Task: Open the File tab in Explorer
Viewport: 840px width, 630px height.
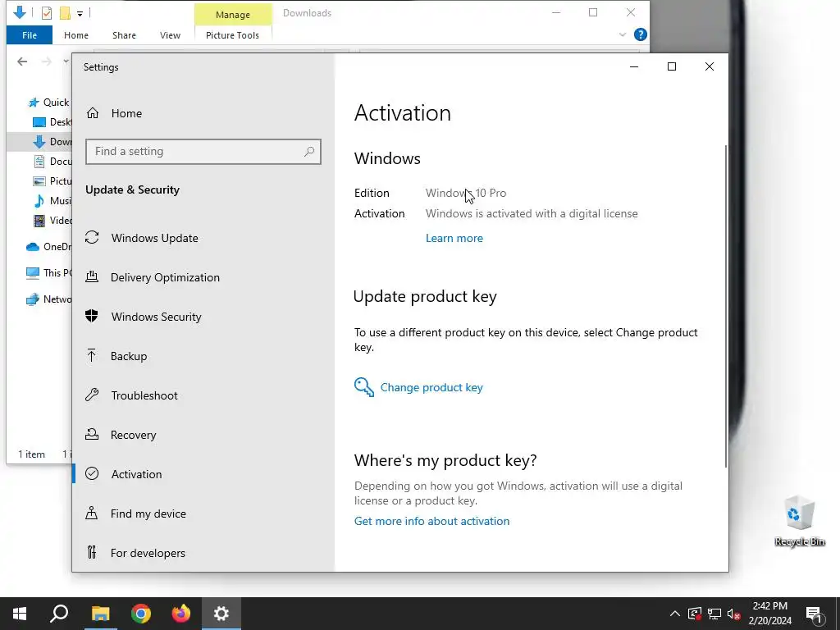Action: 30,35
